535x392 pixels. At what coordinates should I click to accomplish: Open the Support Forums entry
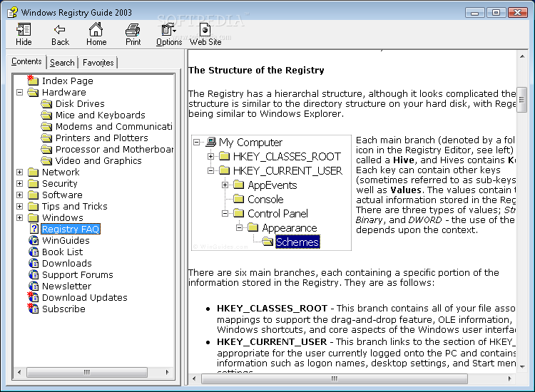pyautogui.click(x=78, y=274)
